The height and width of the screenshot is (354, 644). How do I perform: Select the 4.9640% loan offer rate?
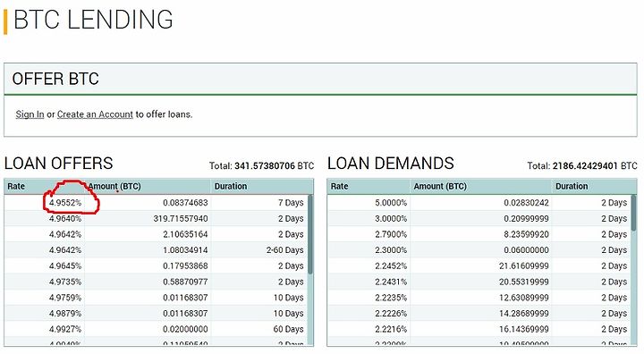coord(65,218)
